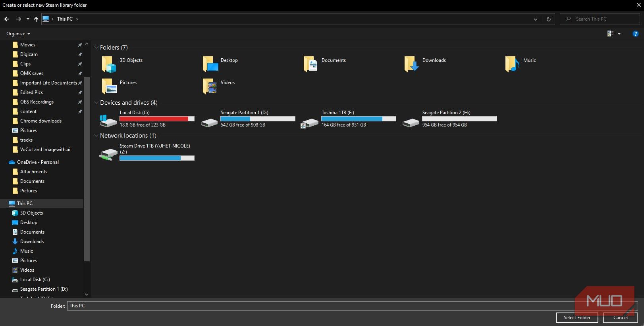Open more view options dropdown arrow
644x326 pixels.
(x=619, y=34)
